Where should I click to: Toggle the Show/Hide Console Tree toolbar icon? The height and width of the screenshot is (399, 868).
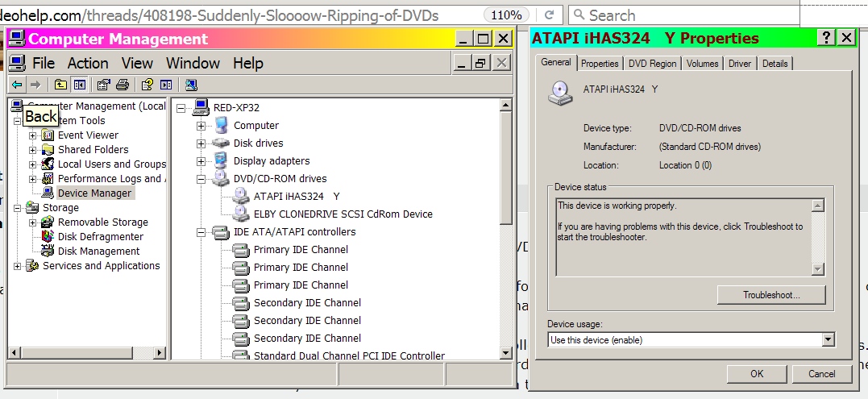(79, 85)
